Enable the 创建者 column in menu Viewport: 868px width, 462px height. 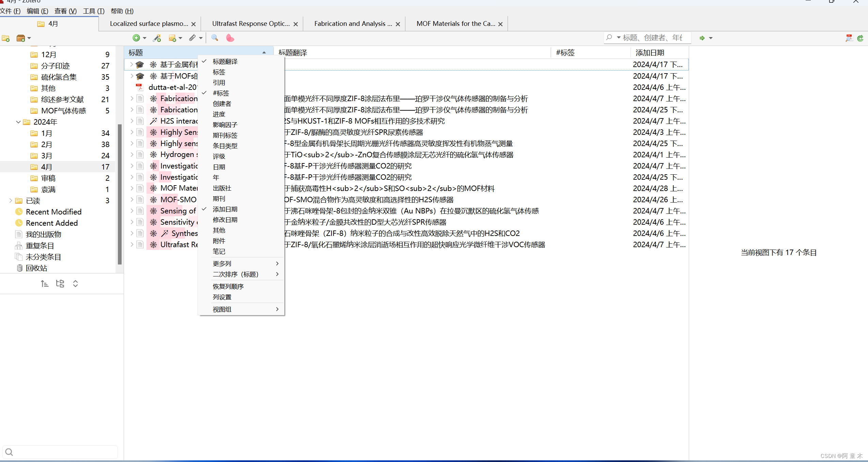pyautogui.click(x=222, y=104)
